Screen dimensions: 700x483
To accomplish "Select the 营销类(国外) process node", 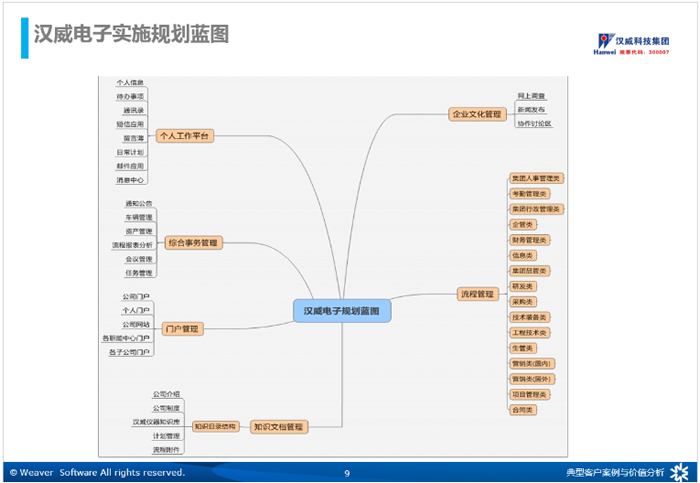I will [x=532, y=379].
